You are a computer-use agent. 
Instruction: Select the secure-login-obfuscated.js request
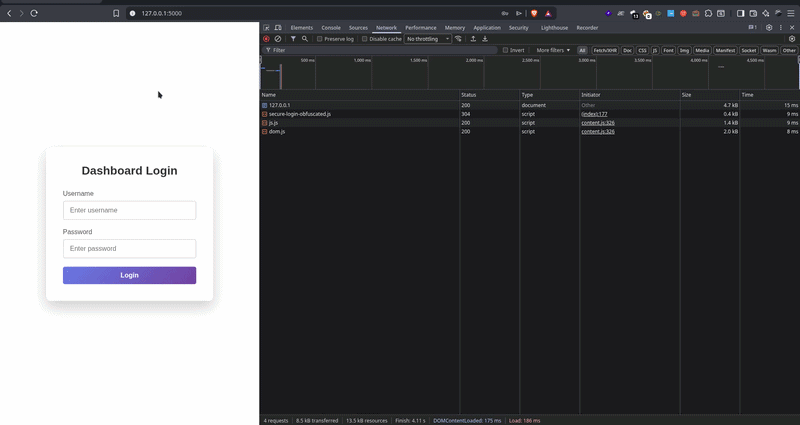(x=530, y=114)
